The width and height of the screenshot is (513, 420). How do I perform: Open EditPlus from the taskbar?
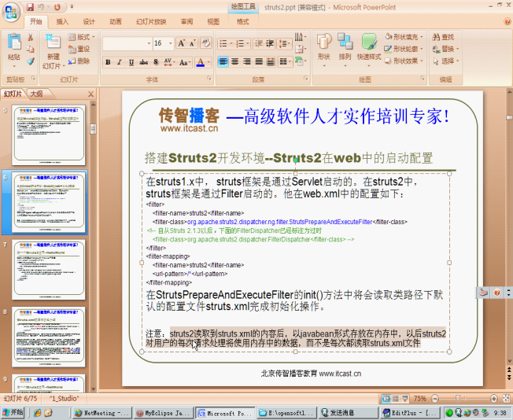410,413
